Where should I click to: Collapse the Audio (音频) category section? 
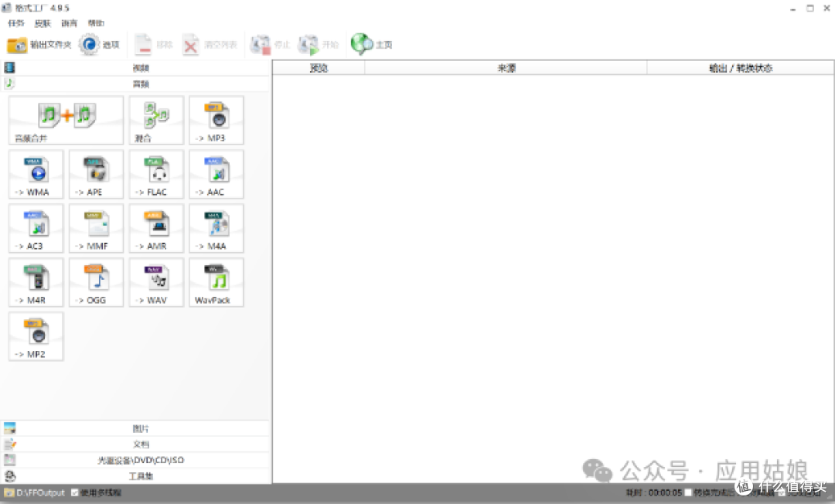[135, 84]
